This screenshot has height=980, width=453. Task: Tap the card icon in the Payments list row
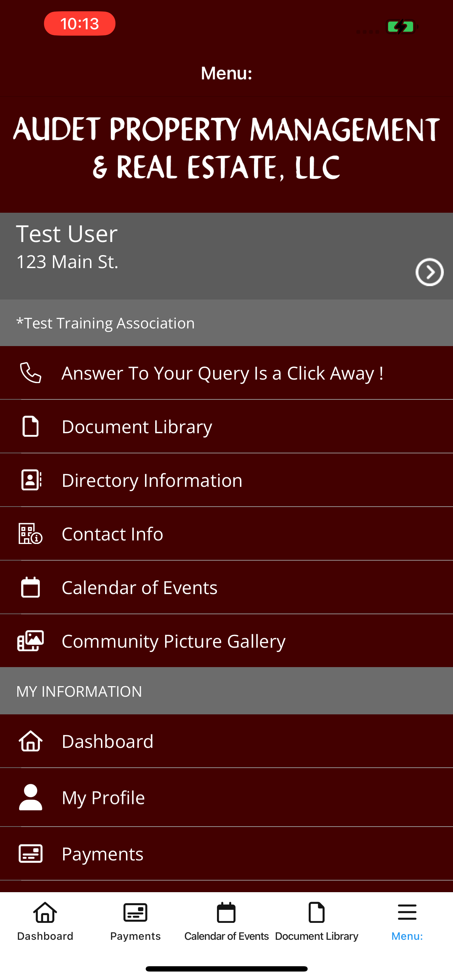coord(30,853)
